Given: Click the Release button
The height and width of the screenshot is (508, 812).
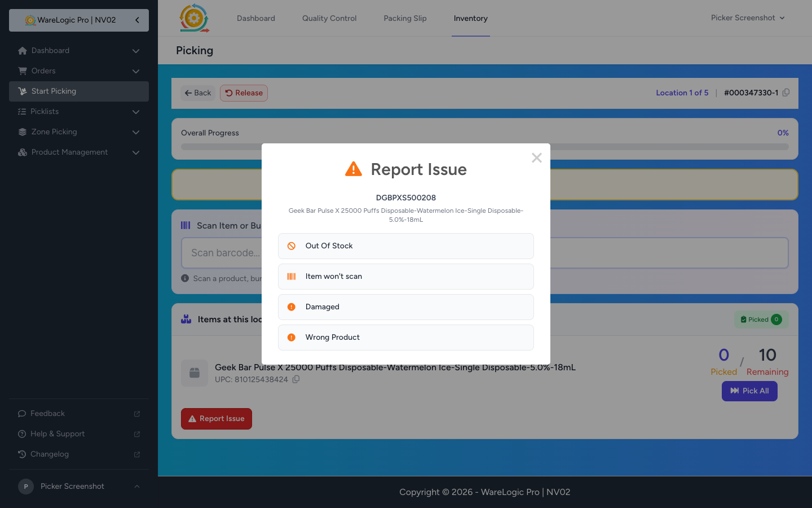Looking at the screenshot, I should coord(244,93).
